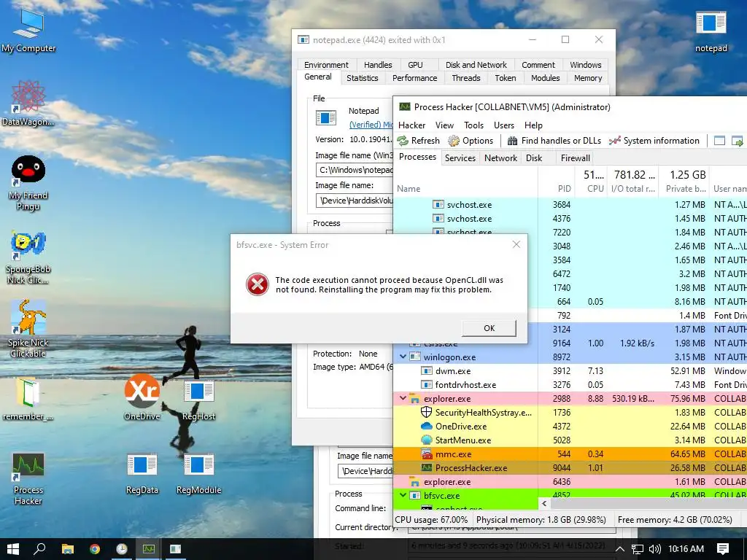The image size is (747, 560).
Task: Open Chrome from taskbar
Action: (x=95, y=549)
